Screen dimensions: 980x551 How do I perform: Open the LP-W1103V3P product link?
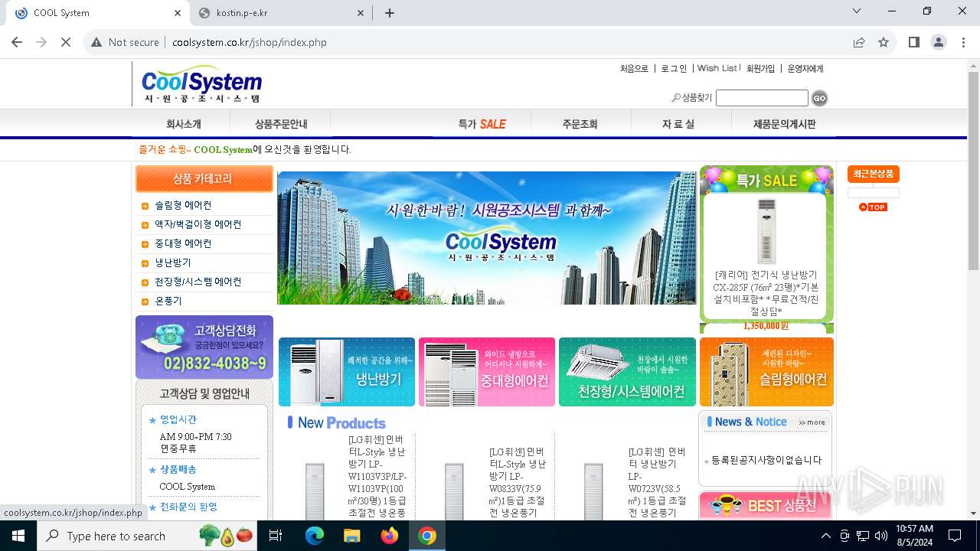coord(377,476)
